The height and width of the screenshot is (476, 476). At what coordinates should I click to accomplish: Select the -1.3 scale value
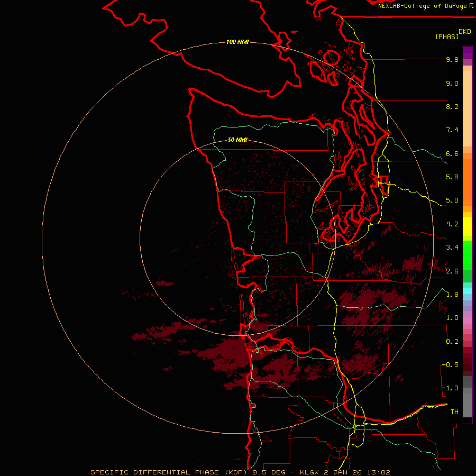pyautogui.click(x=451, y=388)
